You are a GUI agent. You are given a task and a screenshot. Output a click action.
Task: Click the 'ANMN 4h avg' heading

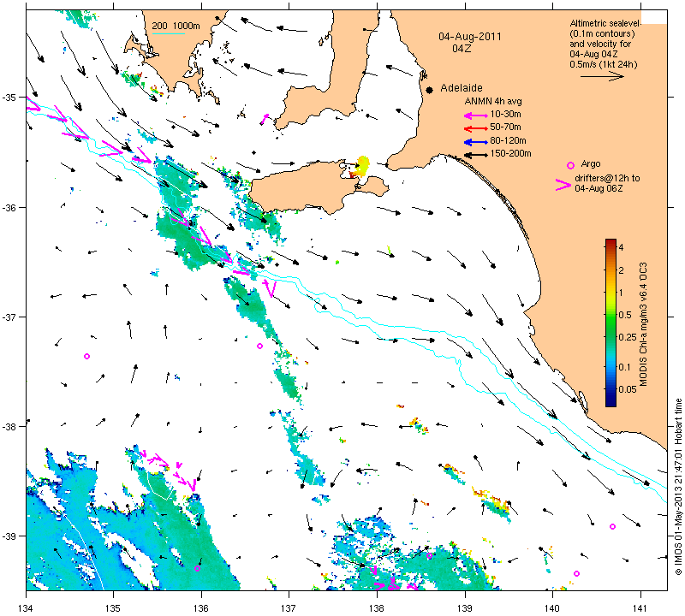(x=493, y=101)
